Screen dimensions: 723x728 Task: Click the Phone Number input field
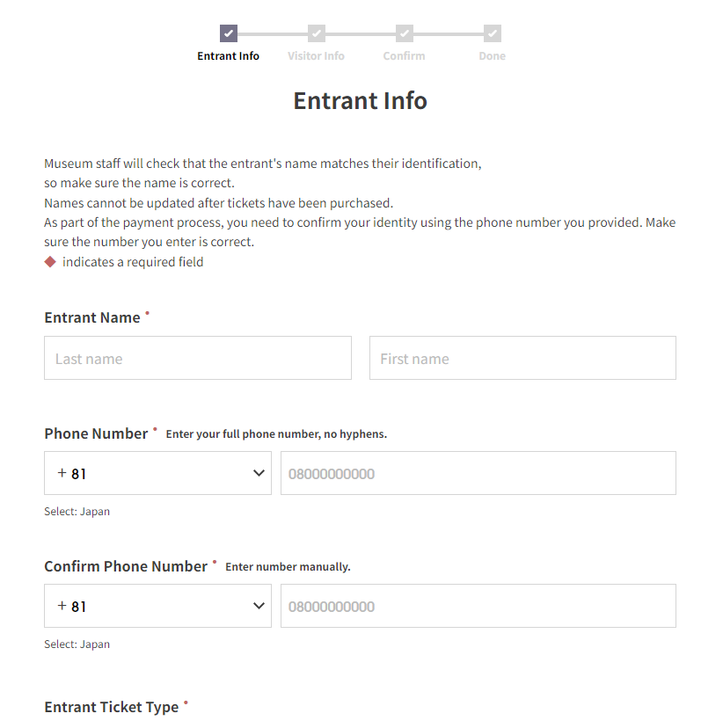(x=478, y=473)
